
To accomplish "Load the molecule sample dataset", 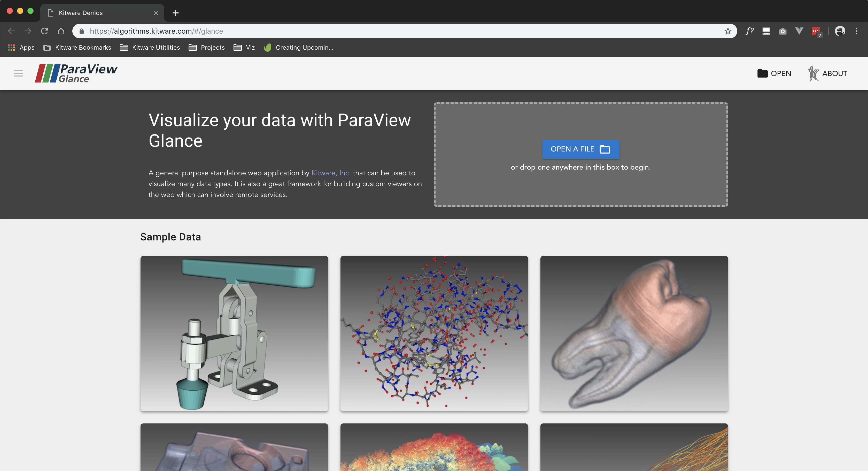I will pyautogui.click(x=434, y=333).
